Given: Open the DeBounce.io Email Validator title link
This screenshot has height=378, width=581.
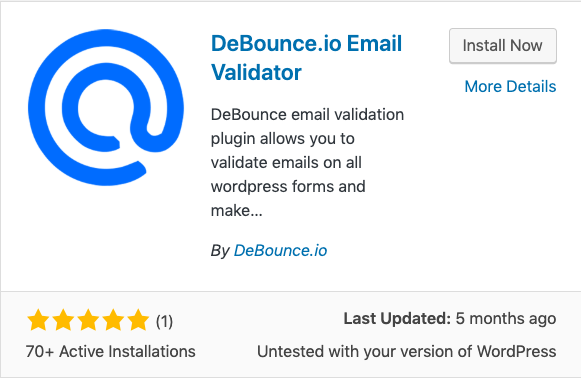Looking at the screenshot, I should 306,58.
